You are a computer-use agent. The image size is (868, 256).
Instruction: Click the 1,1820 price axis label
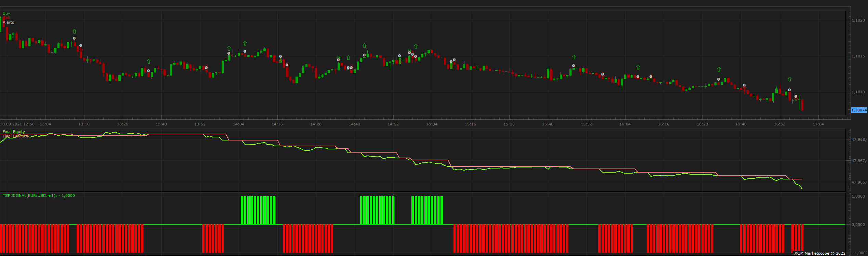(858, 20)
